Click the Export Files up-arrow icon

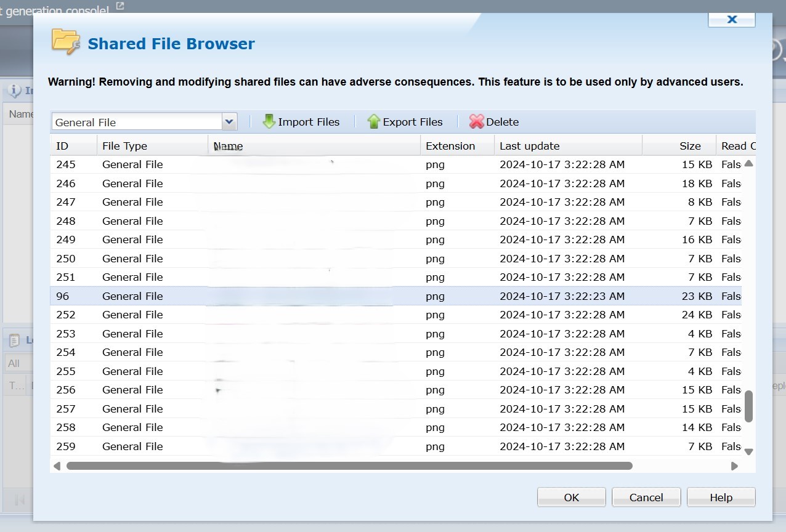(x=373, y=121)
